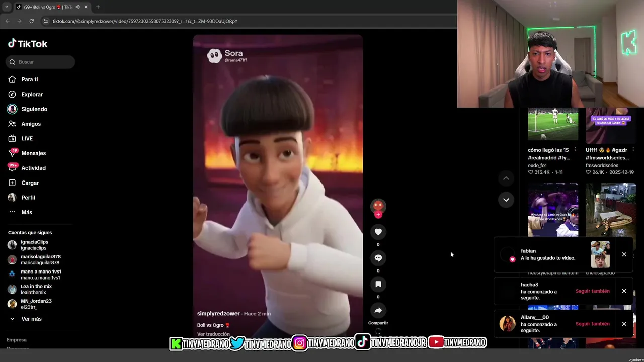Go back in browser history
644x362 pixels.
(7, 21)
